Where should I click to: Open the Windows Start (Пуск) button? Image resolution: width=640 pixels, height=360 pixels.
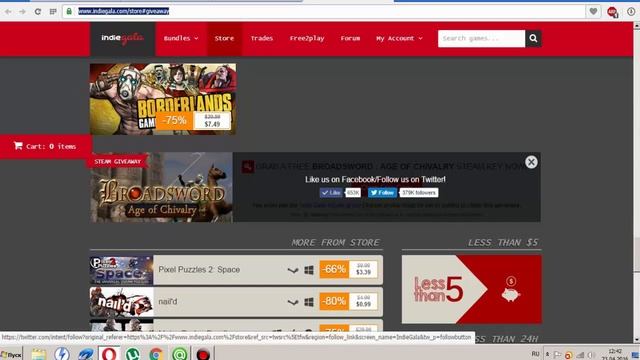[x=11, y=354]
